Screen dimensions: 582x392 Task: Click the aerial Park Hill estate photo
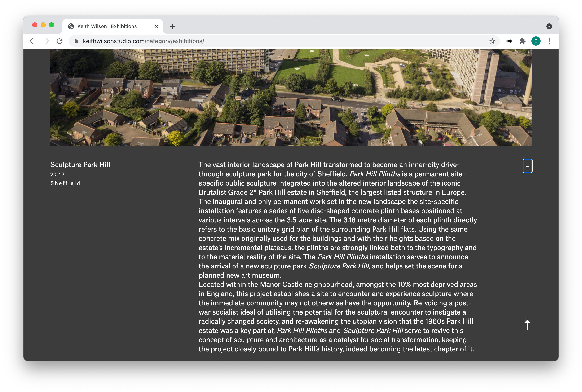291,98
